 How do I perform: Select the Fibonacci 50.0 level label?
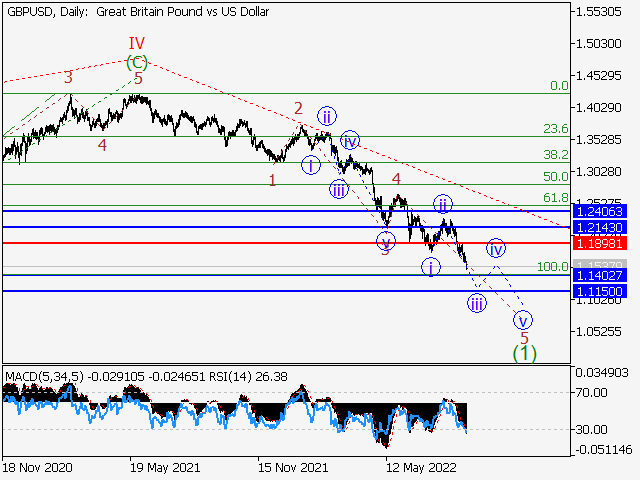tap(556, 176)
